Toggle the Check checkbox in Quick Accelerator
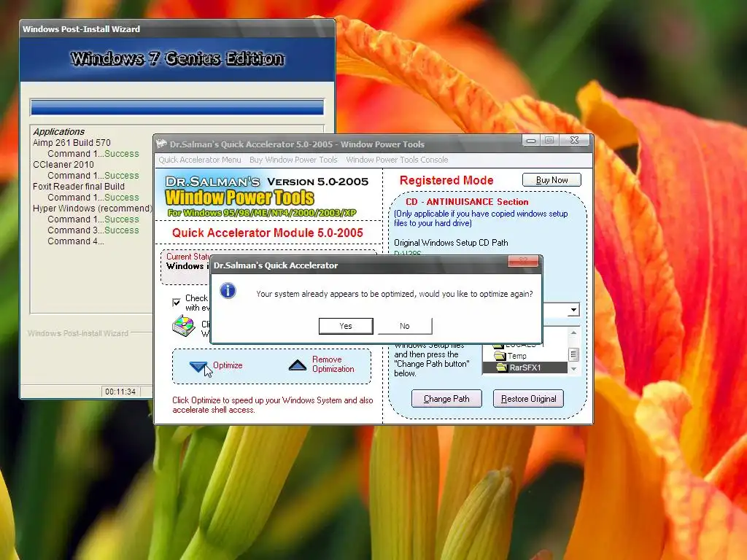747x560 pixels. [x=177, y=303]
